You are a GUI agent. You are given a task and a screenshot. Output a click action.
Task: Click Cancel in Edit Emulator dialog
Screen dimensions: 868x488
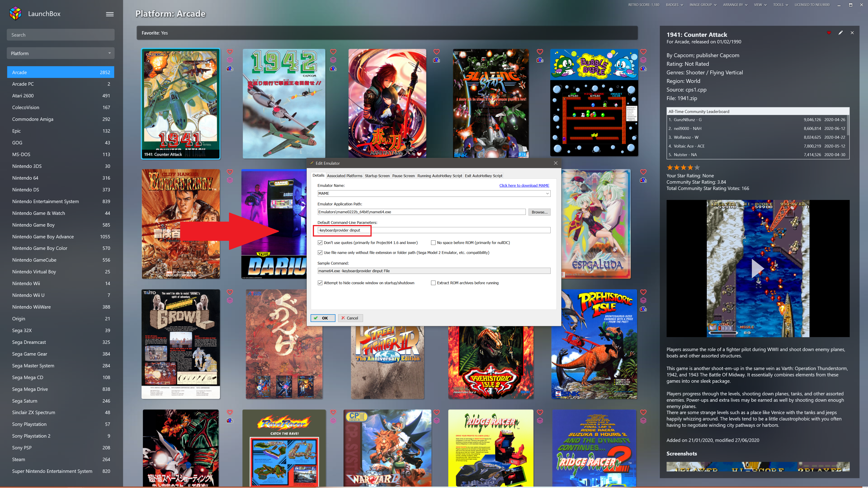pos(350,318)
